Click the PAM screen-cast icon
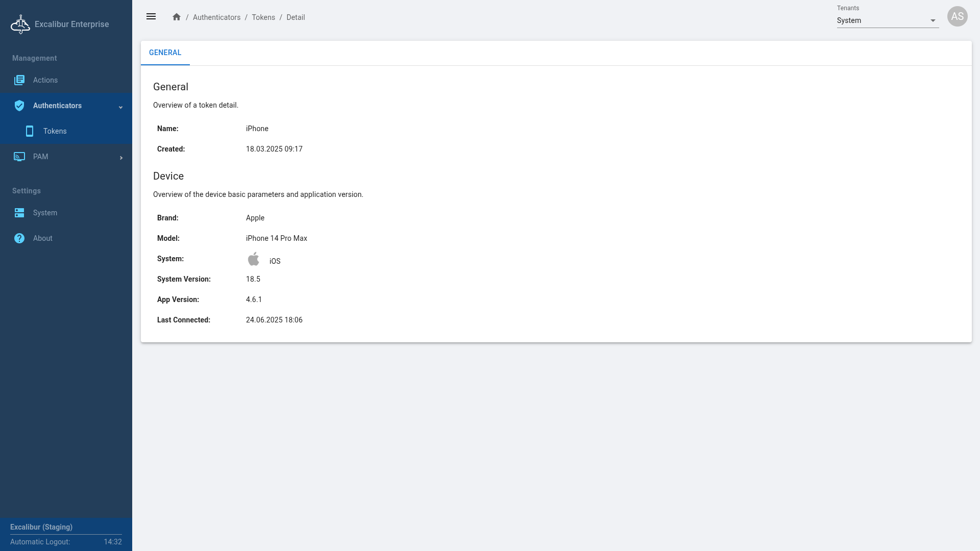 click(x=19, y=157)
